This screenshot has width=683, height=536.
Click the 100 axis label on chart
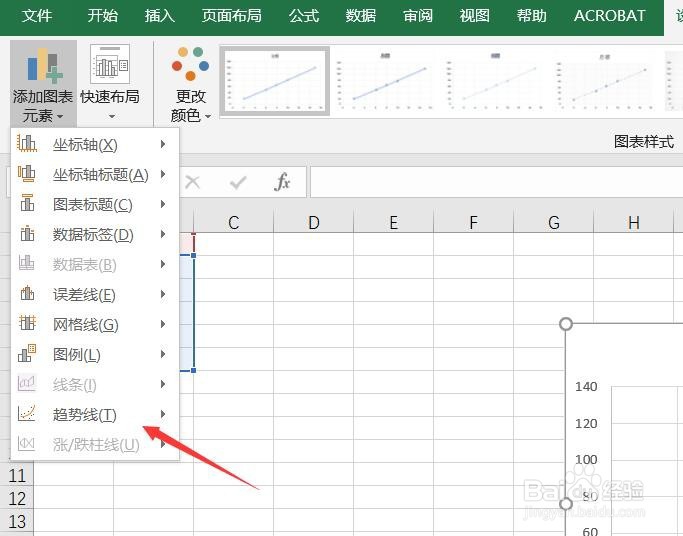pos(586,459)
